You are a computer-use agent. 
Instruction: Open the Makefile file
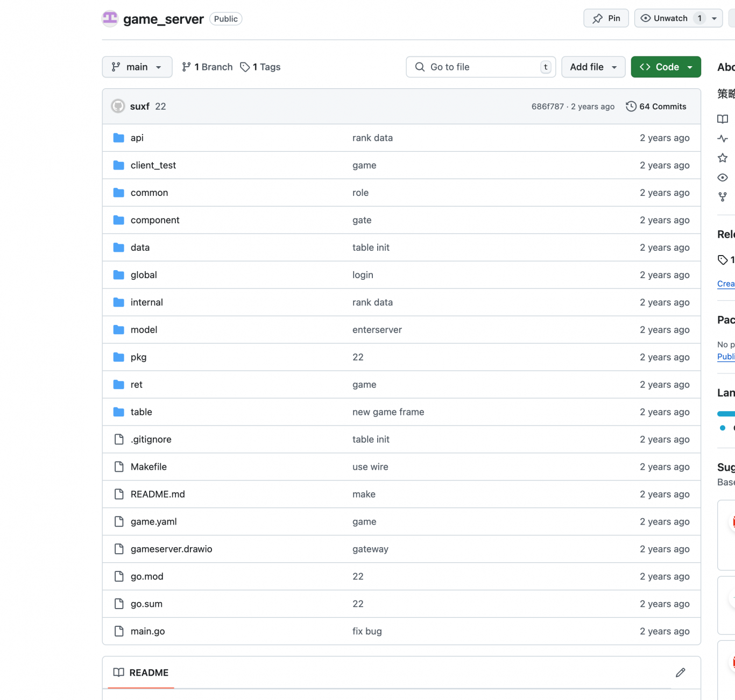149,467
